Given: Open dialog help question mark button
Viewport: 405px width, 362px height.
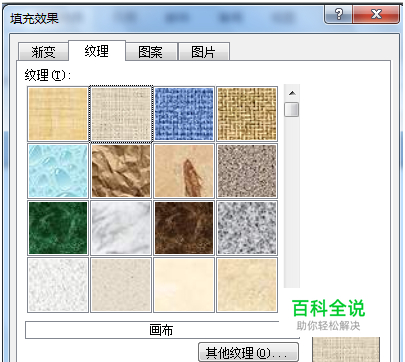Looking at the screenshot, I should click(x=338, y=14).
